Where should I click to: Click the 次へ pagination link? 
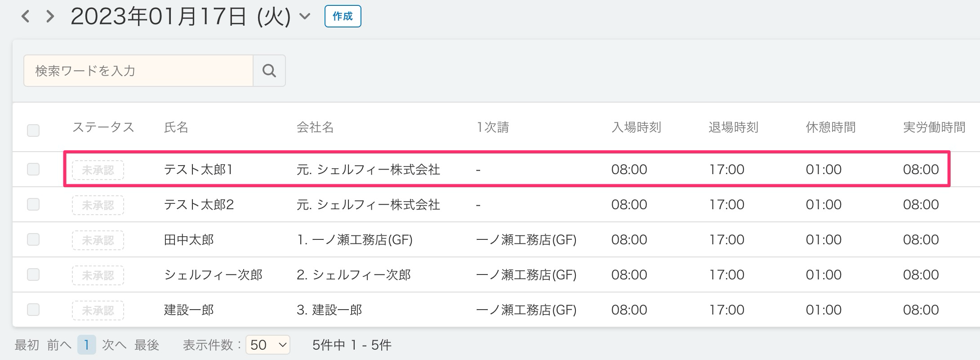pos(114,345)
